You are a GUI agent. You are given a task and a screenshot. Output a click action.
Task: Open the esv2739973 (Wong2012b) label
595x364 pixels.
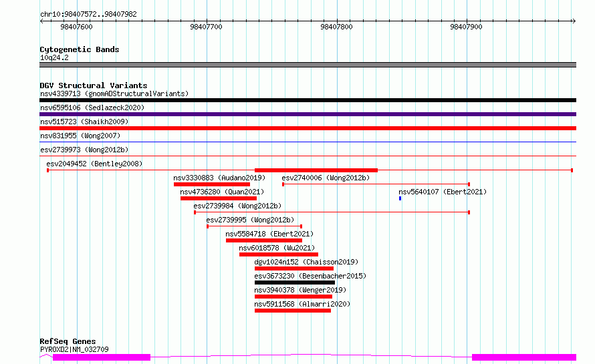pyautogui.click(x=84, y=150)
